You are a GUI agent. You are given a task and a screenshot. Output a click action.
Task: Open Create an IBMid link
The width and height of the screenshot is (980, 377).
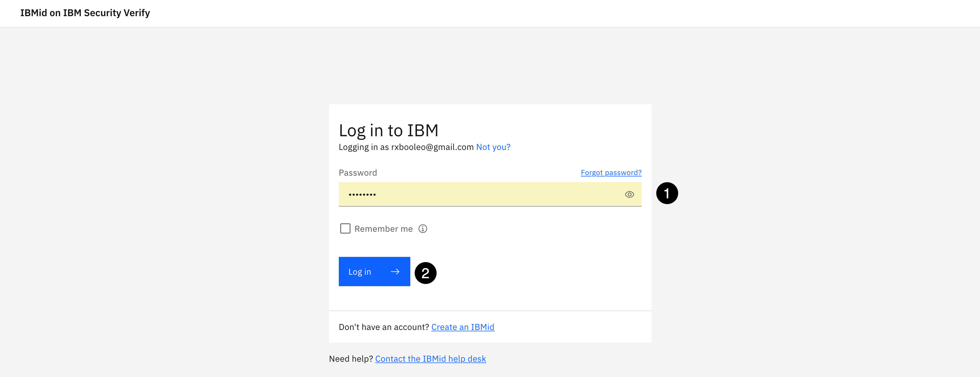(x=463, y=327)
